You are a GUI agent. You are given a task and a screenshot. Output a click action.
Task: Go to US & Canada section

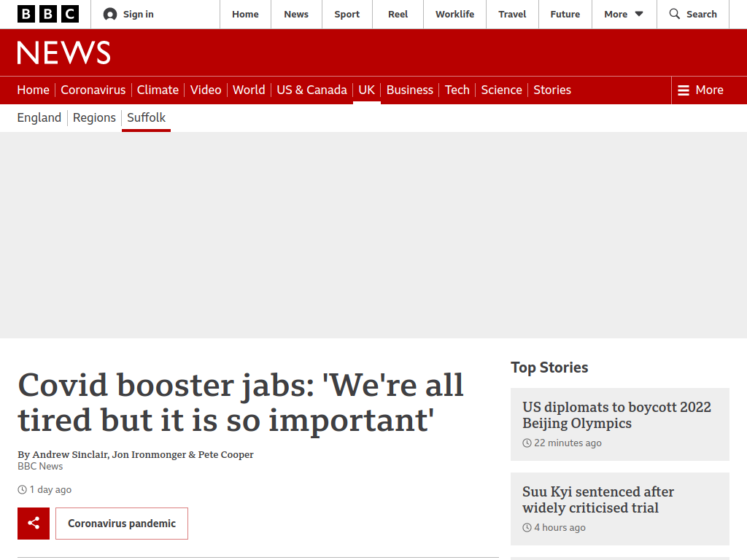pos(311,90)
